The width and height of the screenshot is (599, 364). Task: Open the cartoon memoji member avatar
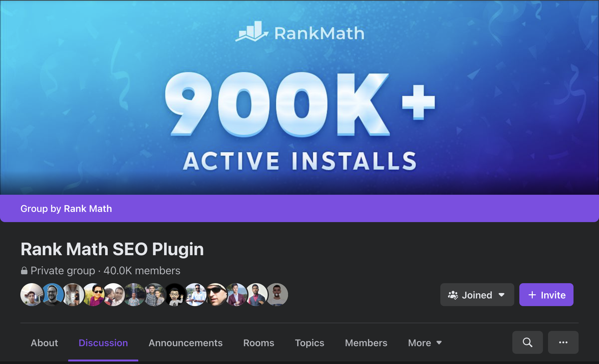tap(175, 295)
